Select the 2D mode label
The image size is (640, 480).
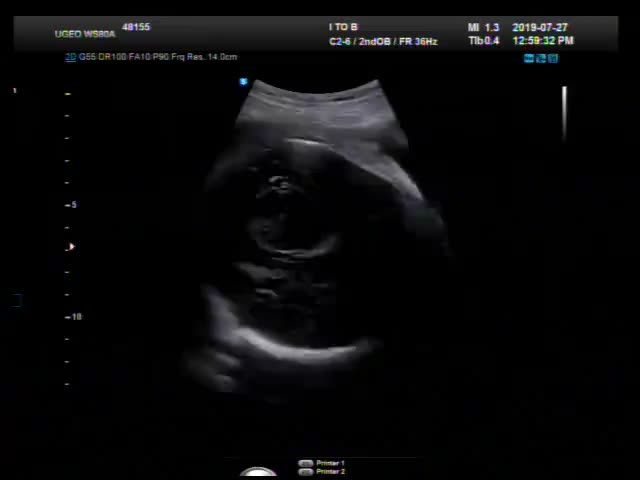(70, 57)
